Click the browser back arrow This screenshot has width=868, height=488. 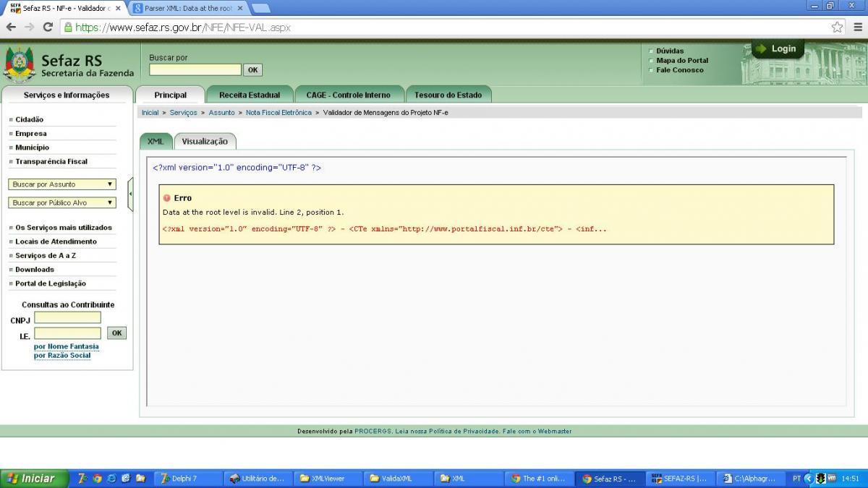(x=10, y=27)
